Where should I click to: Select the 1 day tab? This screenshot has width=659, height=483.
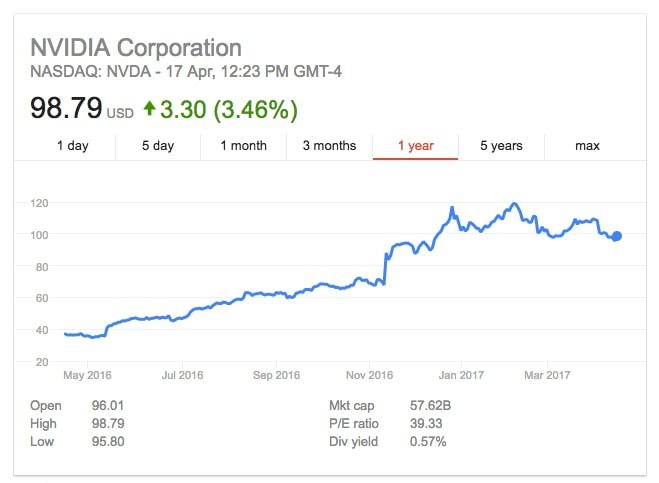(x=72, y=146)
